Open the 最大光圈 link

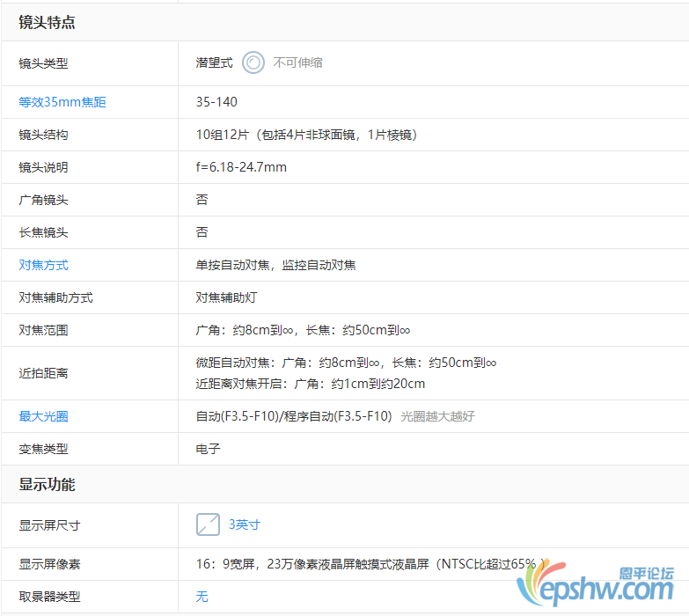pyautogui.click(x=43, y=416)
